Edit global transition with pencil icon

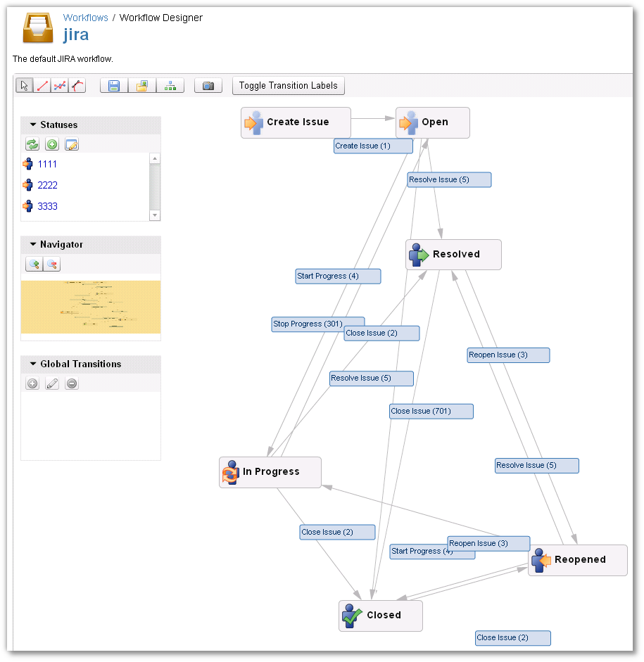coord(52,383)
